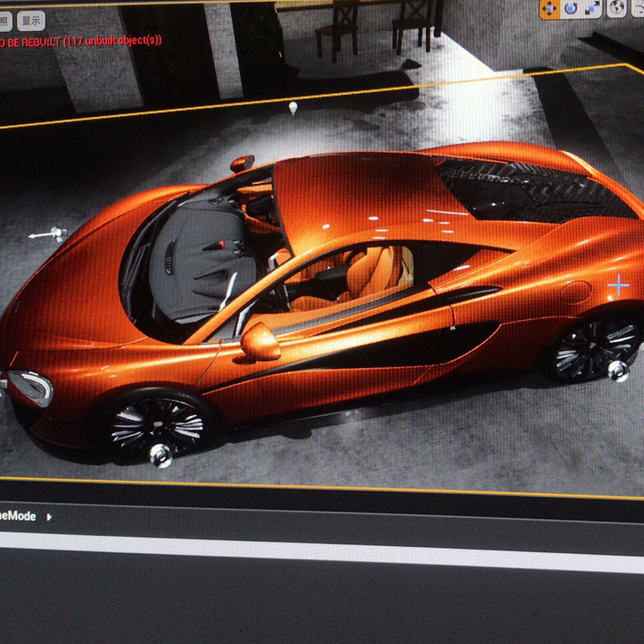Click the GameMode label
This screenshot has height=644, width=644.
(19, 517)
